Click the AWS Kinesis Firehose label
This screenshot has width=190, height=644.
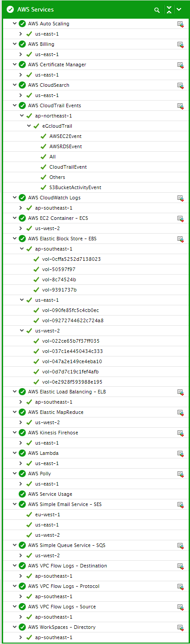tap(53, 433)
